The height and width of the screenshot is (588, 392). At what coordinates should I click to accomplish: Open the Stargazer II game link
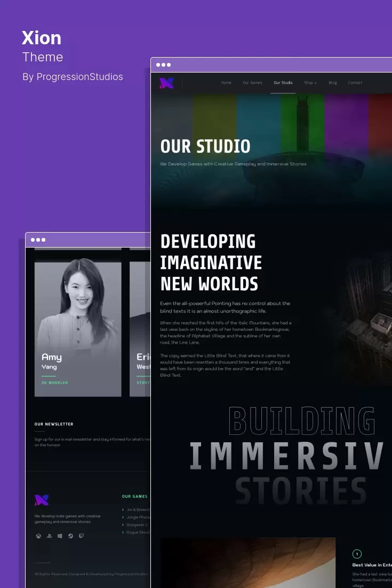[x=137, y=525]
